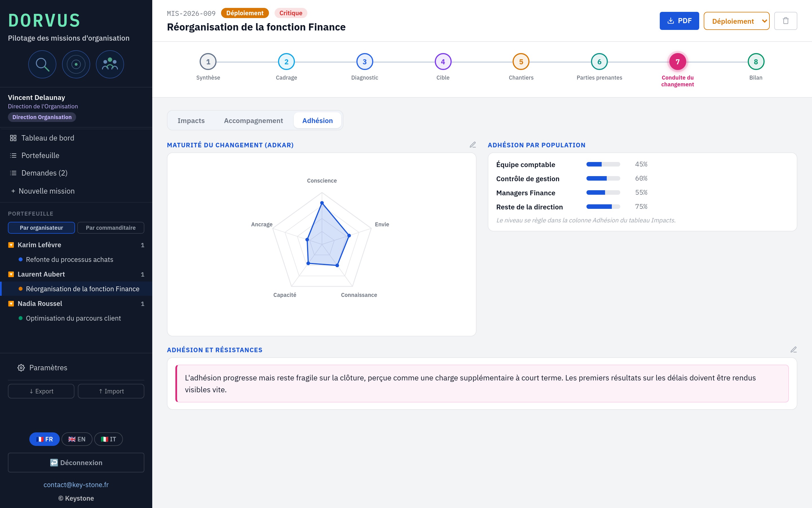Open the Impacts tab

point(191,120)
